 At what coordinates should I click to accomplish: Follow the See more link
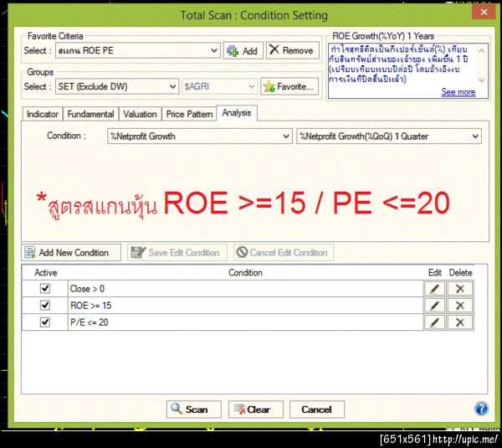pyautogui.click(x=458, y=92)
